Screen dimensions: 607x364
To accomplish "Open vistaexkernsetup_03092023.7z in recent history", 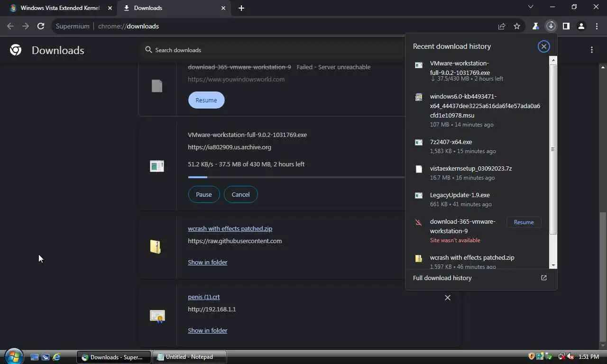I will [478, 173].
